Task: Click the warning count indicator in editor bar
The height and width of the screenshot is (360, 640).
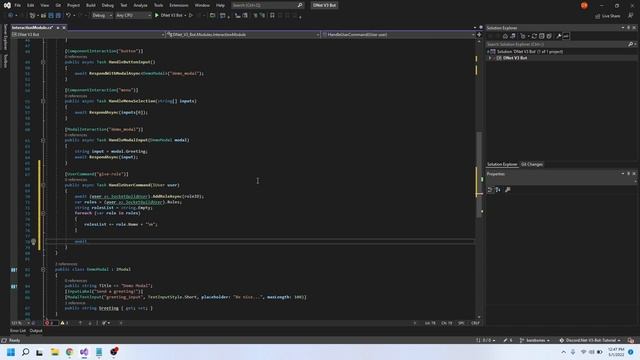Action: (65, 323)
